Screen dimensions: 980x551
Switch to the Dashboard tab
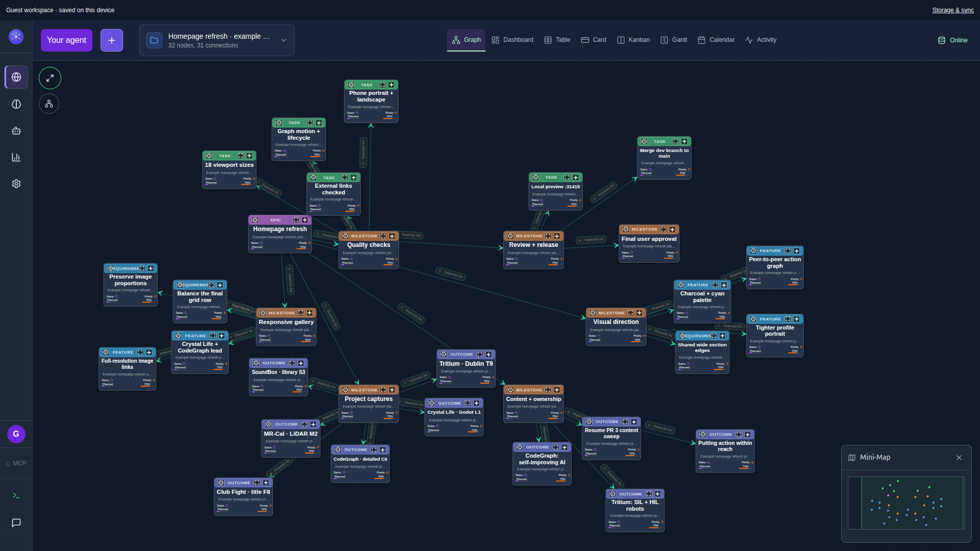[512, 40]
